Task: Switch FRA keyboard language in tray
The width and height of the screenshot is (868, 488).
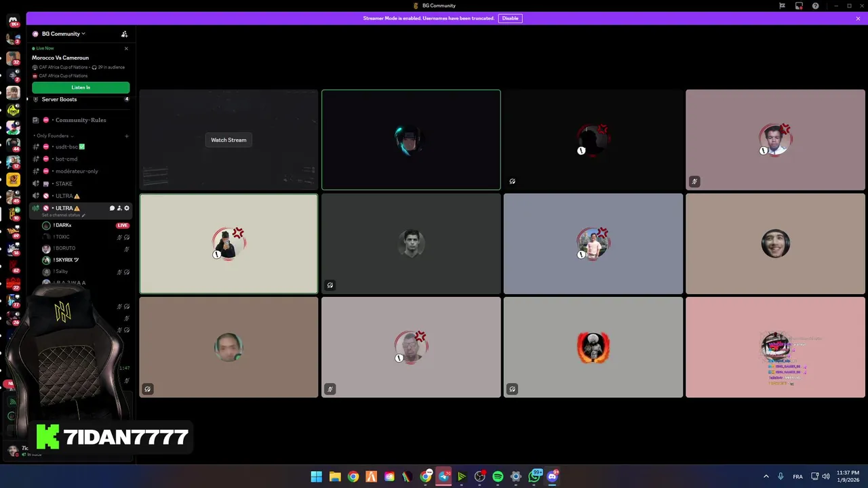Action: [798, 476]
